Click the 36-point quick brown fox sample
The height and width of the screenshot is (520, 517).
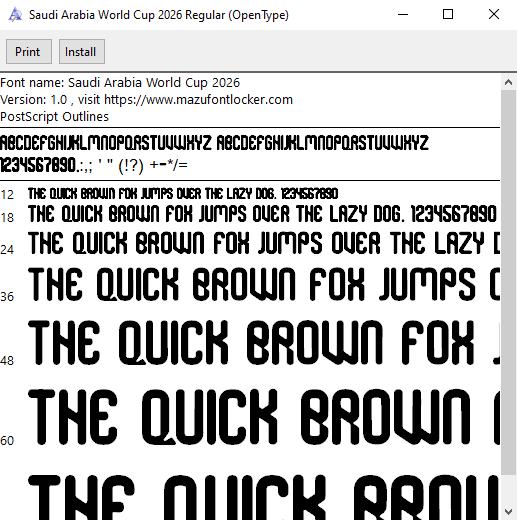pyautogui.click(x=264, y=284)
